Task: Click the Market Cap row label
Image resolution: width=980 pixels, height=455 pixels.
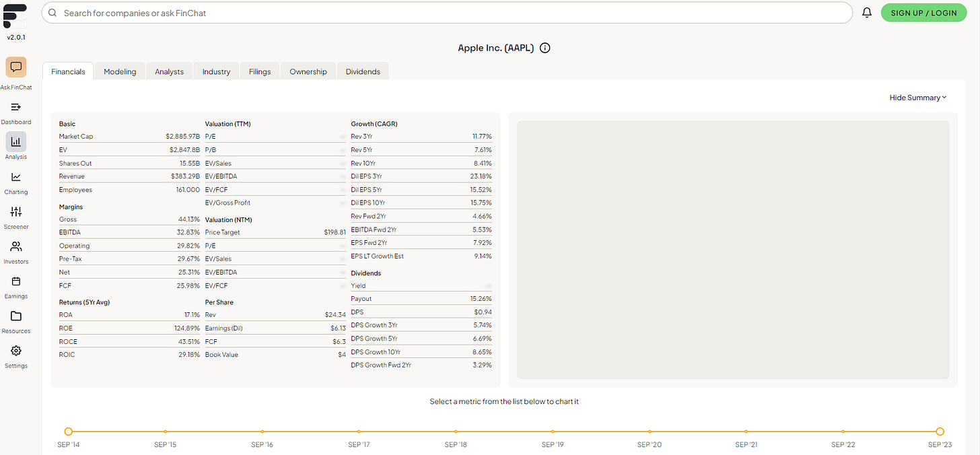Action: (76, 137)
